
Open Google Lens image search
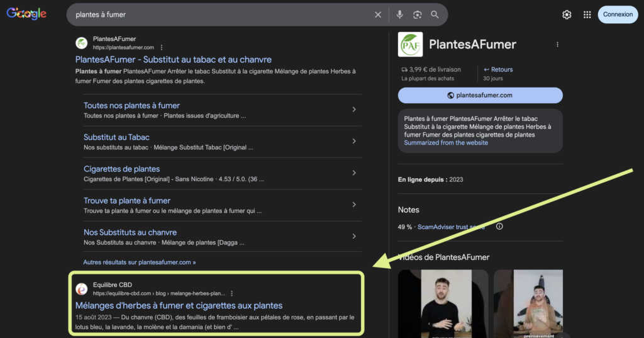point(417,14)
